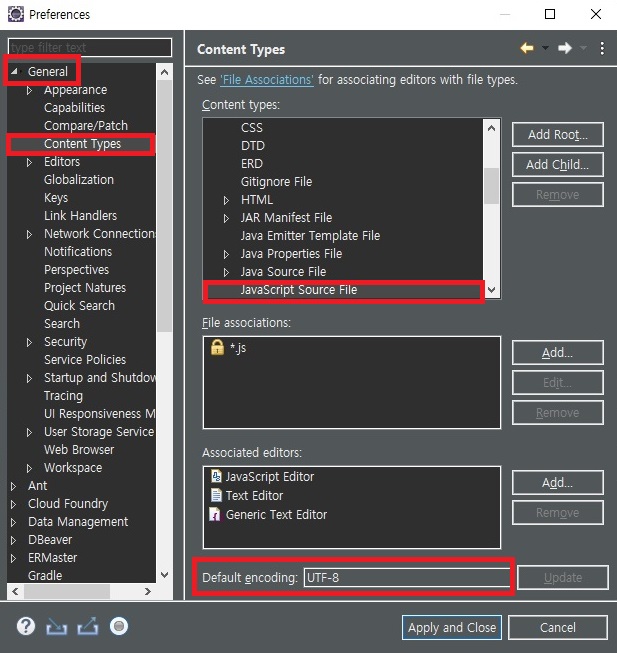Expand the User Storage Service node

29,432
